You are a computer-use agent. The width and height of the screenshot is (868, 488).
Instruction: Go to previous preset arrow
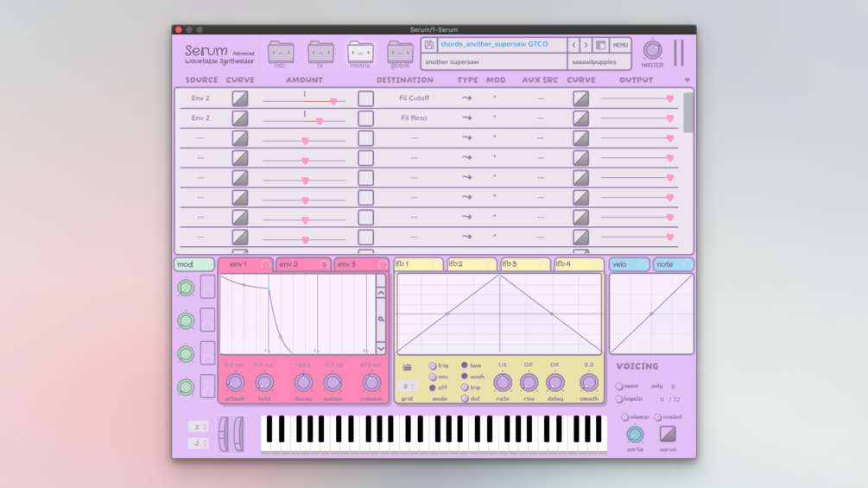click(573, 45)
